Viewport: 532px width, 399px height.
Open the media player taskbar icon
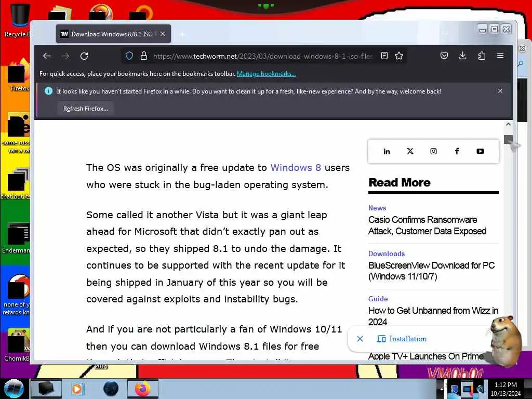[x=77, y=389]
